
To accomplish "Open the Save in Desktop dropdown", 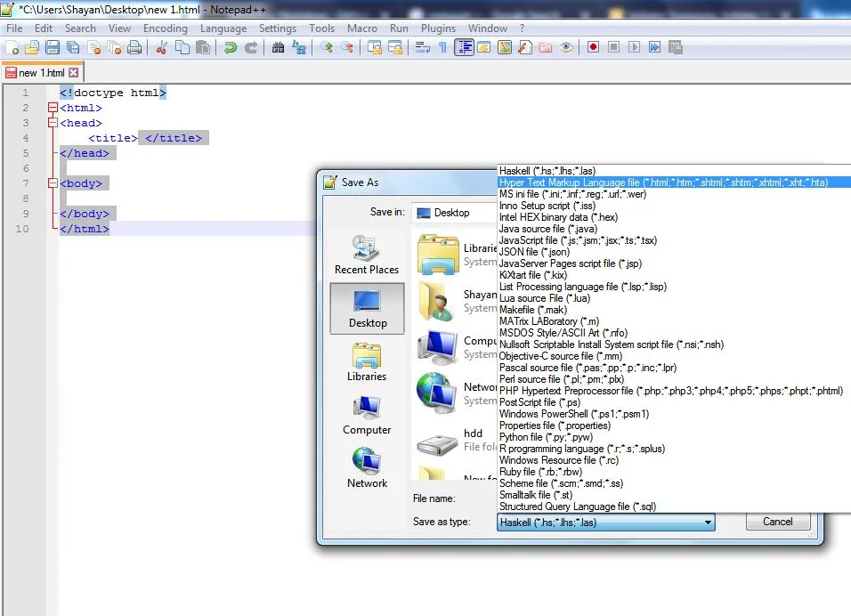I will point(456,213).
